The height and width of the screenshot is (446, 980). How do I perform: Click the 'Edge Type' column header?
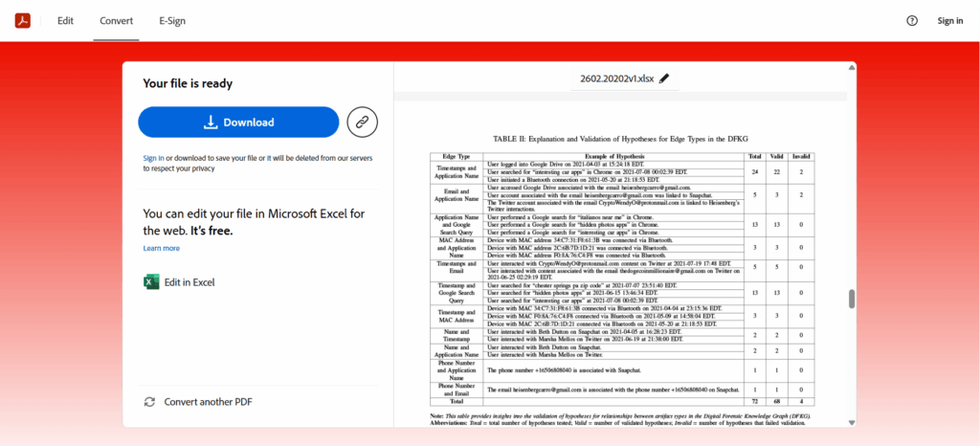point(457,156)
